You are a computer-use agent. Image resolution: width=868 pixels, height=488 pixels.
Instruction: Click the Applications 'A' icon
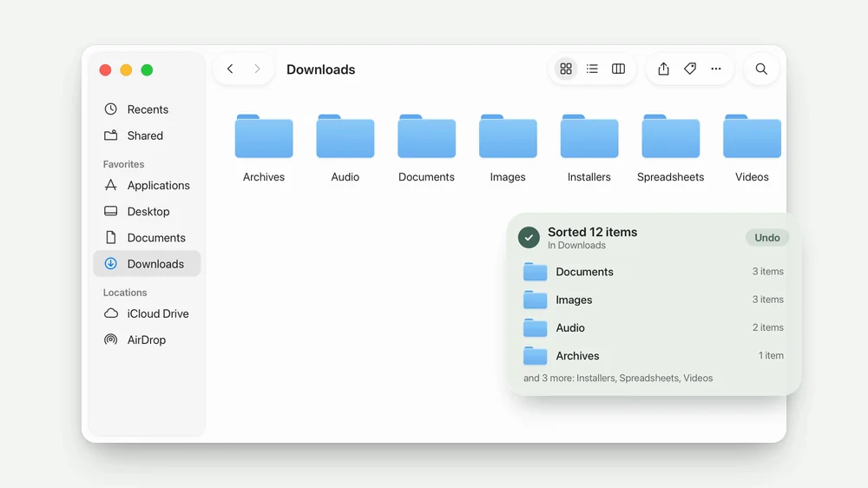tap(111, 185)
